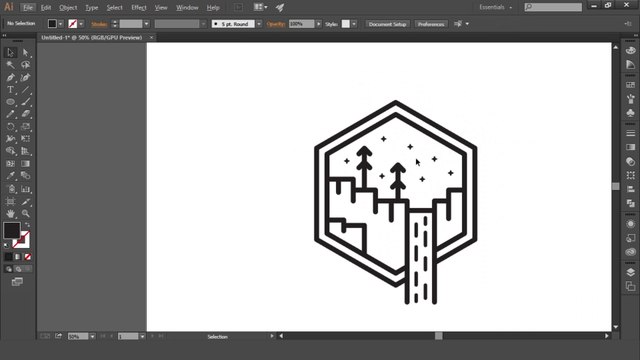Open the Color panel icon
The width and height of the screenshot is (640, 360).
[631, 51]
